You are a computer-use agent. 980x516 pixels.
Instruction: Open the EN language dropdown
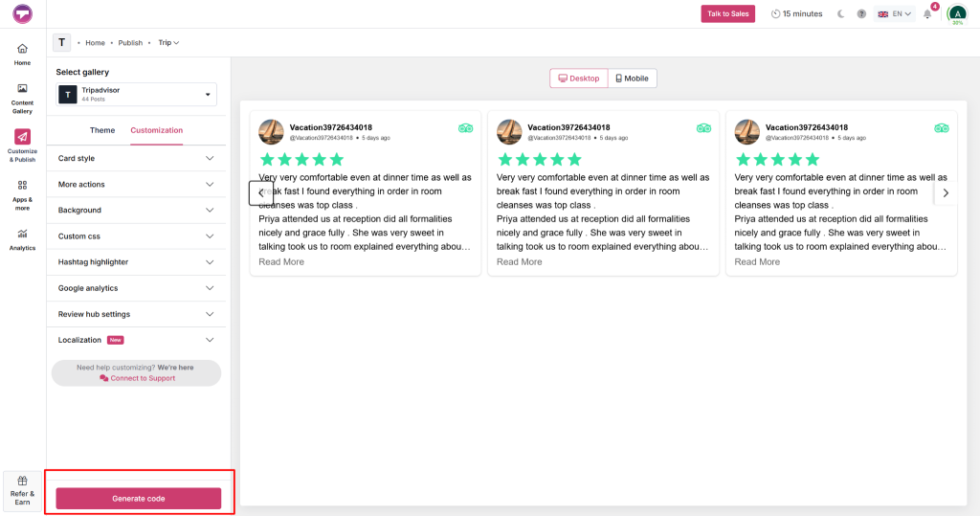895,13
